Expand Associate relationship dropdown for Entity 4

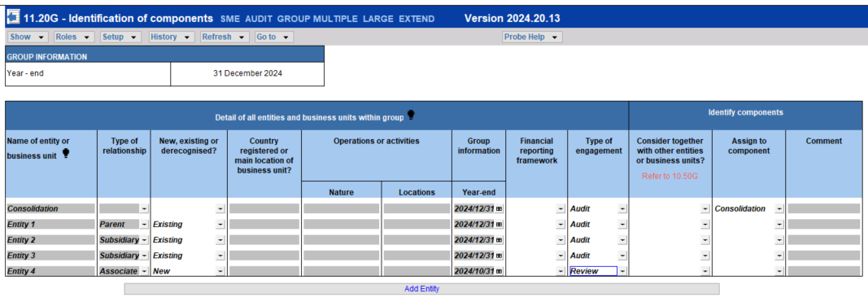[x=145, y=271]
